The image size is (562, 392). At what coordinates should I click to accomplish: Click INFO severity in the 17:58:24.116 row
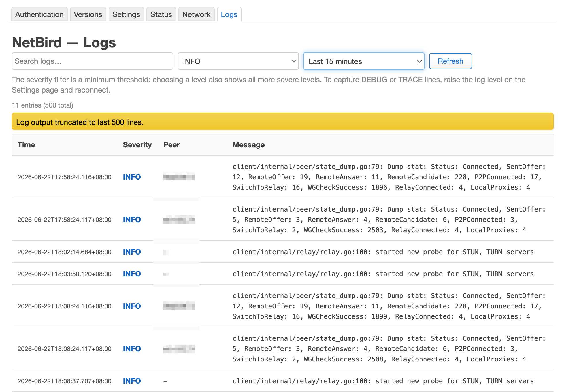[132, 177]
